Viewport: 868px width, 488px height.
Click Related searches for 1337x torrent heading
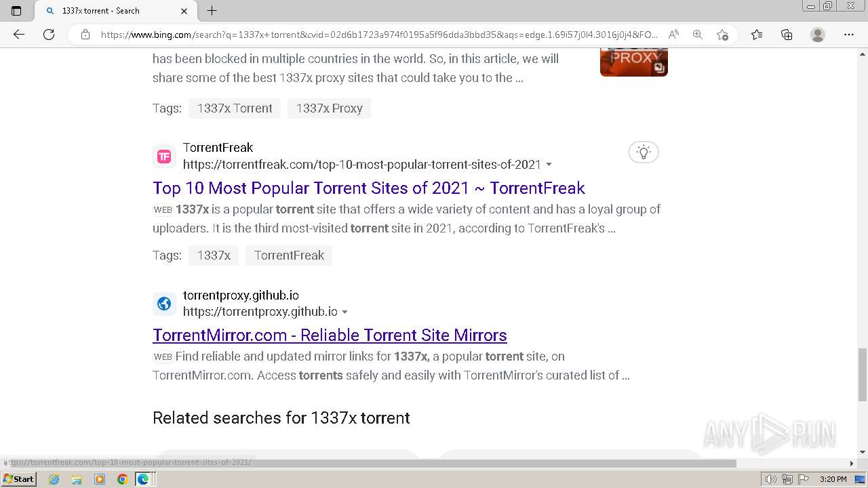click(281, 418)
